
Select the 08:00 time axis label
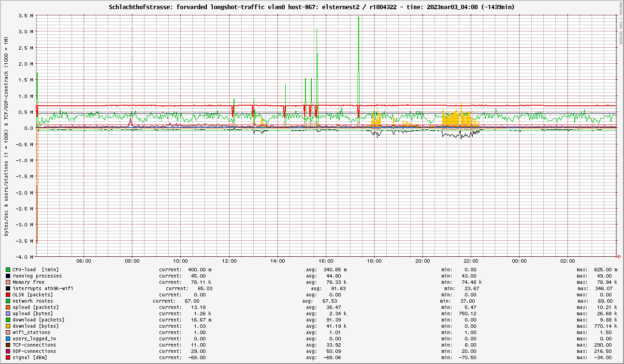(x=132, y=261)
